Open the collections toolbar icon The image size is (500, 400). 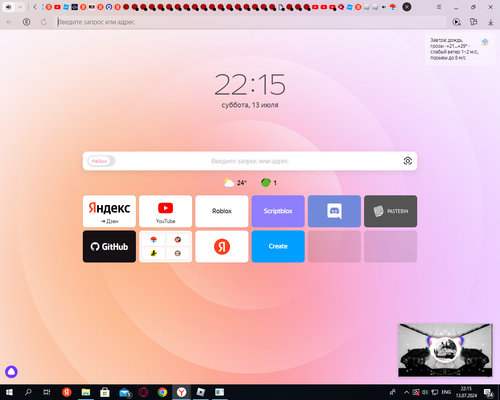click(473, 22)
